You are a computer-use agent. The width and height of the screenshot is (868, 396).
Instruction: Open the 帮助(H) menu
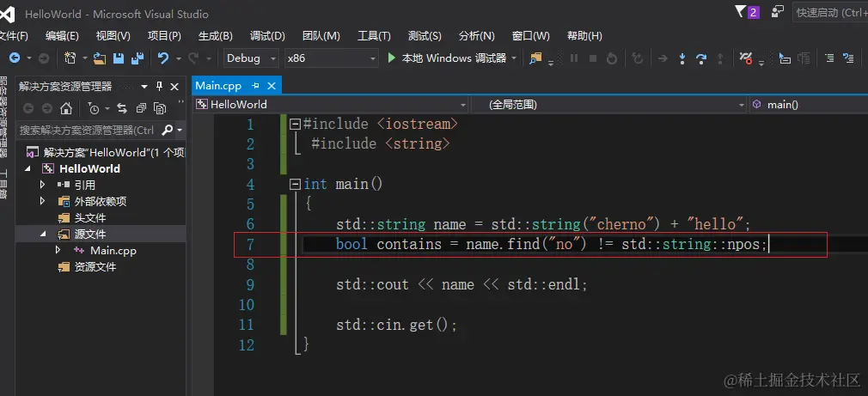tap(584, 36)
